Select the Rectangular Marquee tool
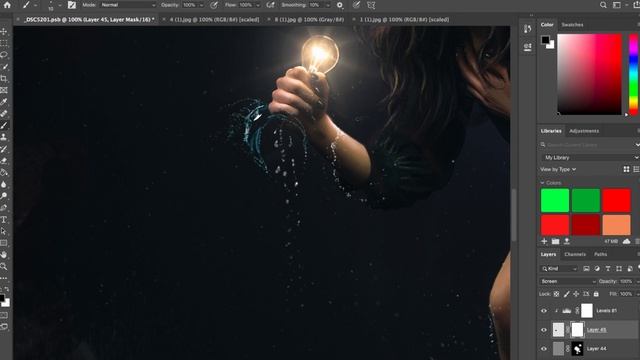640x360 pixels. [4, 43]
